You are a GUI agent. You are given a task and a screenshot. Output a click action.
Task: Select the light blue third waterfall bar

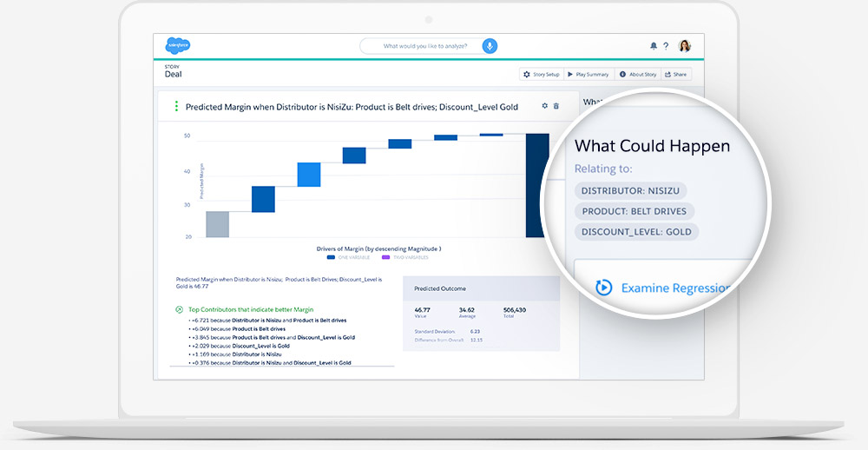(x=309, y=175)
